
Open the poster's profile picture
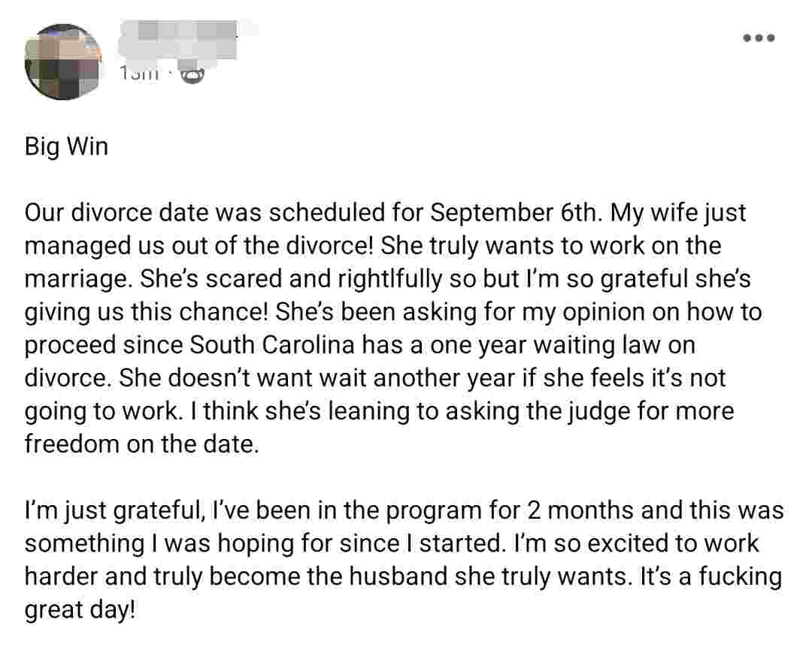[x=63, y=62]
